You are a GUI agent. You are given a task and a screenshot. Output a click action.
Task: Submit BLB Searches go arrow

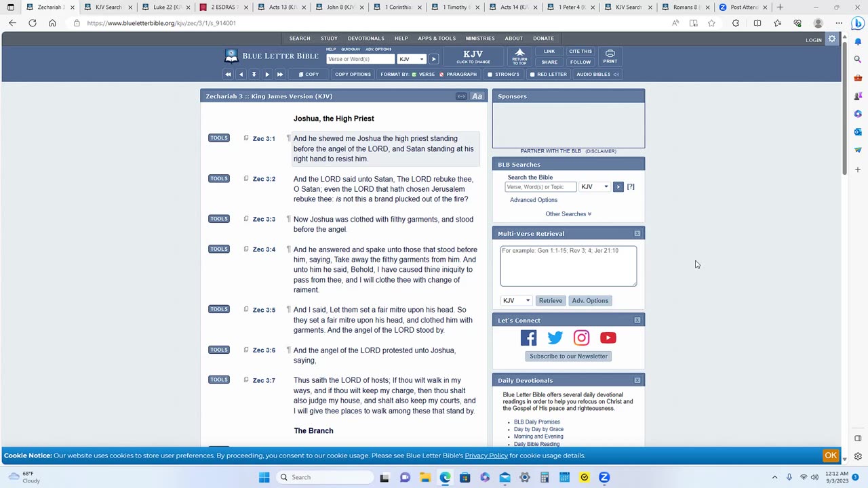tap(618, 186)
